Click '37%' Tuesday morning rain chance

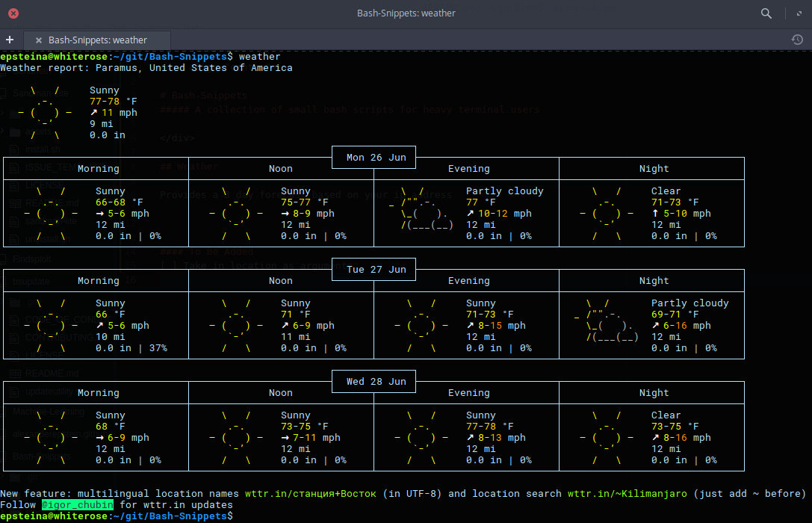click(x=158, y=348)
